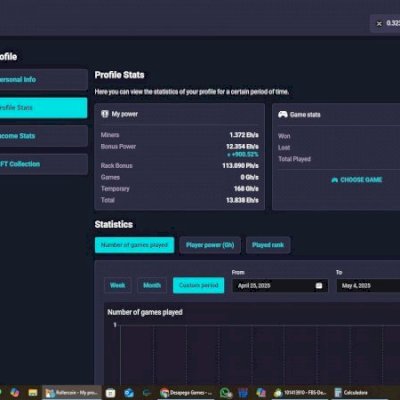Open the FBS-De... taskbar window
The height and width of the screenshot is (400, 400).
[x=300, y=393]
